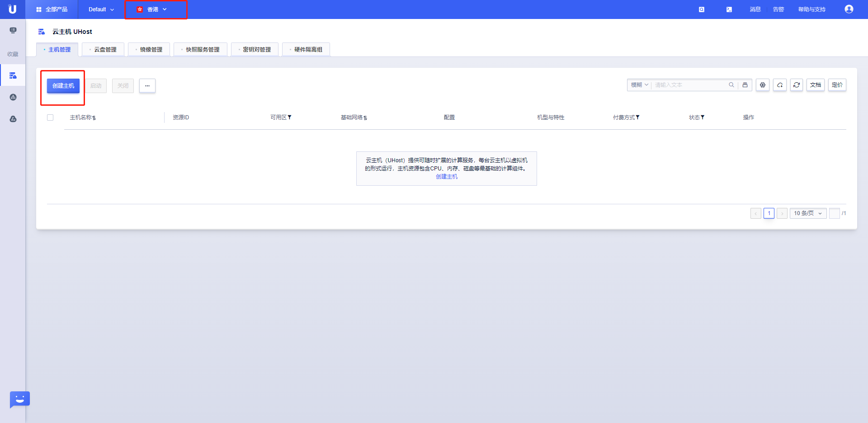The width and height of the screenshot is (868, 423).
Task: Open the column display icon beside the search box
Action: (x=745, y=85)
